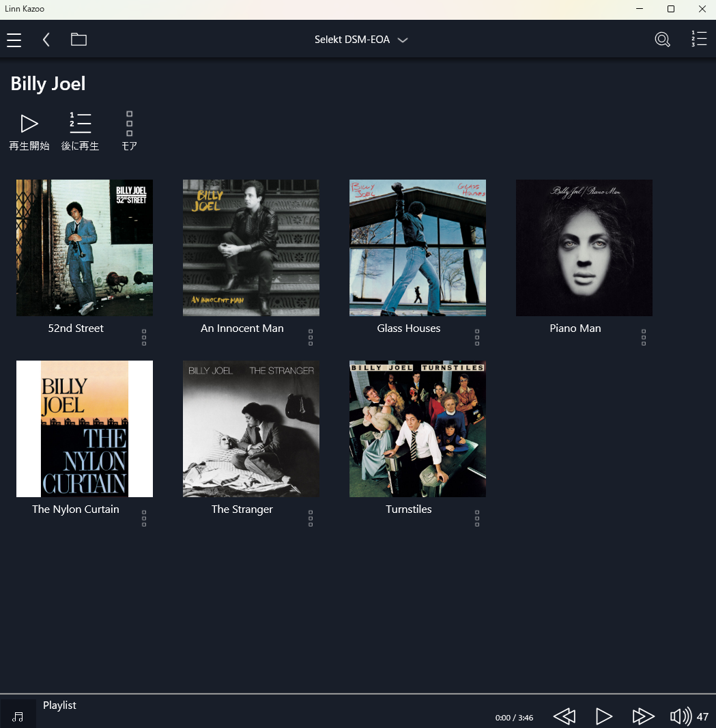Expand the Selekt DSM-EOA room dropdown
The height and width of the screenshot is (728, 716).
tap(362, 40)
